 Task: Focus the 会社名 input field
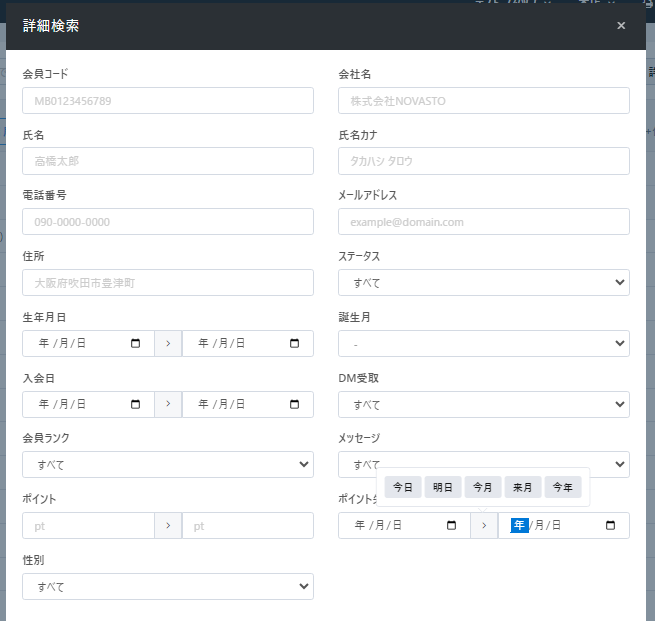point(484,101)
